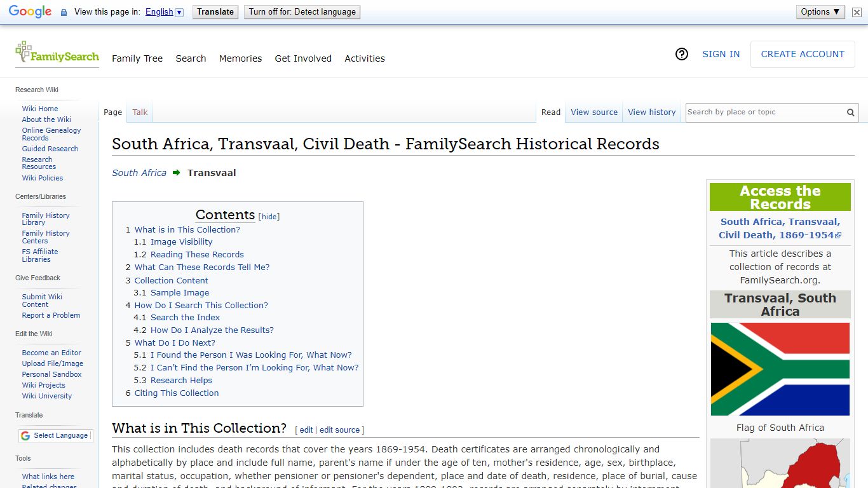Select the Read tab
Image resolution: width=868 pixels, height=488 pixels.
551,112
